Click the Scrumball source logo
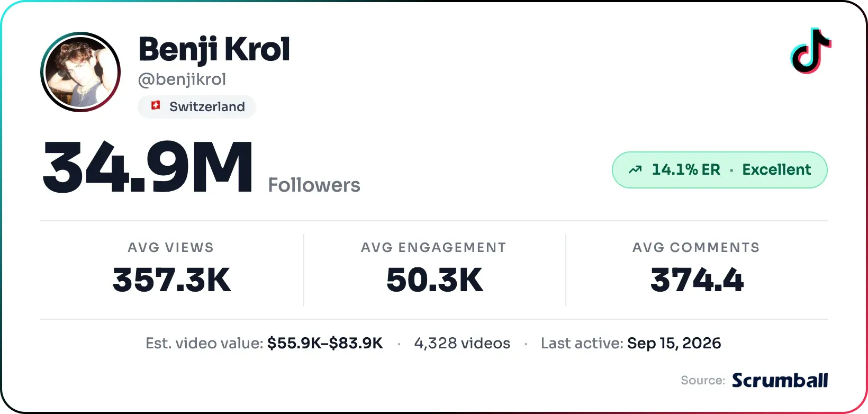Screen dimensions: 868x414 pyautogui.click(x=780, y=380)
